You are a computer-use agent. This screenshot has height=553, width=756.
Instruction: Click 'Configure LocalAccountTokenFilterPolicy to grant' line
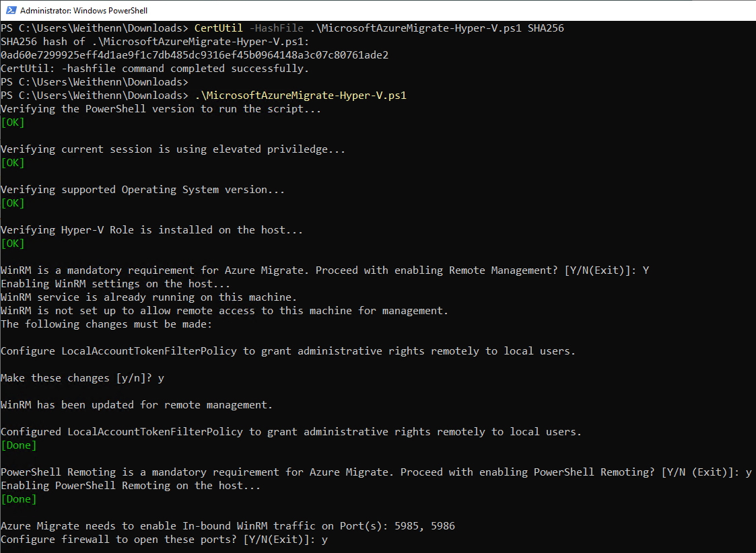click(x=288, y=351)
